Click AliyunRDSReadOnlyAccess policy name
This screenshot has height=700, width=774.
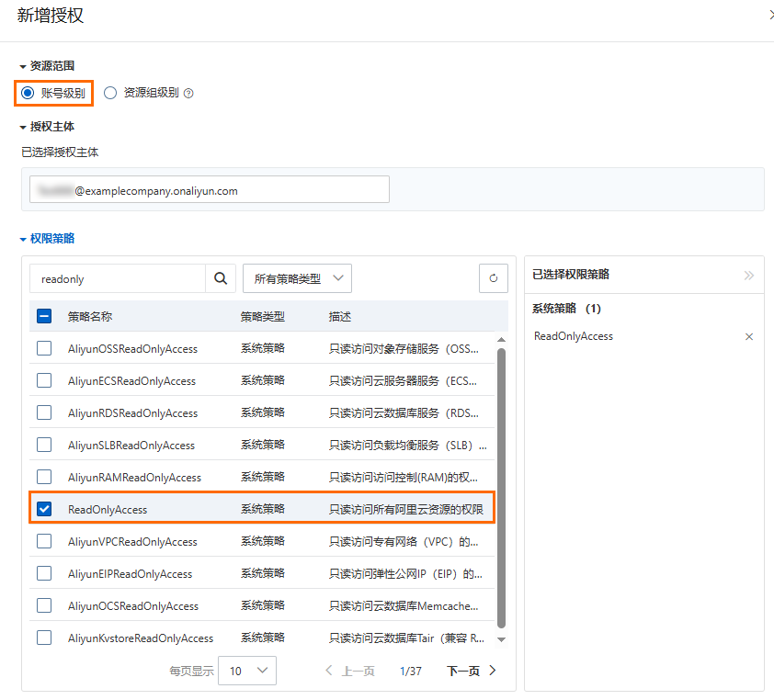(132, 412)
